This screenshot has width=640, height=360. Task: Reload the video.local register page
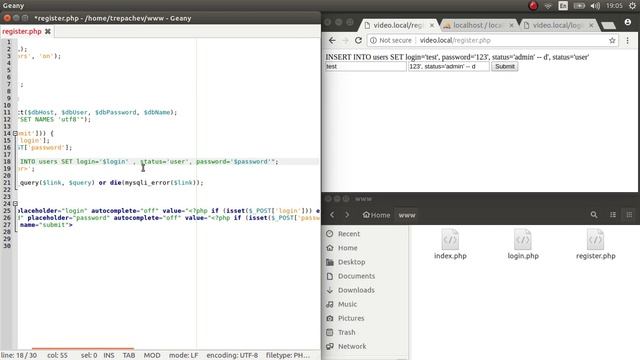click(x=358, y=40)
